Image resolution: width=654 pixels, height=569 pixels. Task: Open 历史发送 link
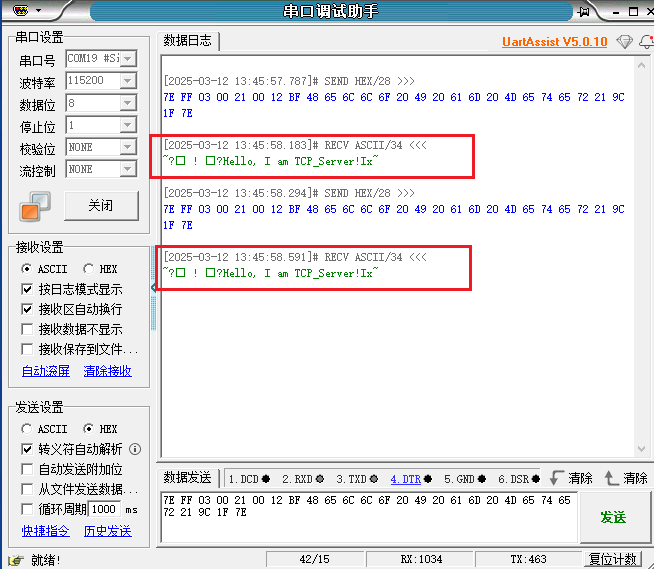108,531
